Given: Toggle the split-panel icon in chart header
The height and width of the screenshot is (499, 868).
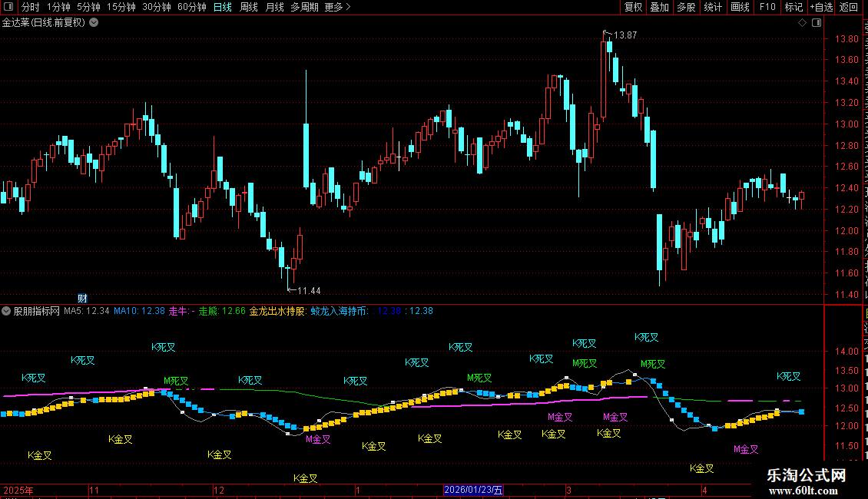Looking at the screenshot, I should pos(817,23).
